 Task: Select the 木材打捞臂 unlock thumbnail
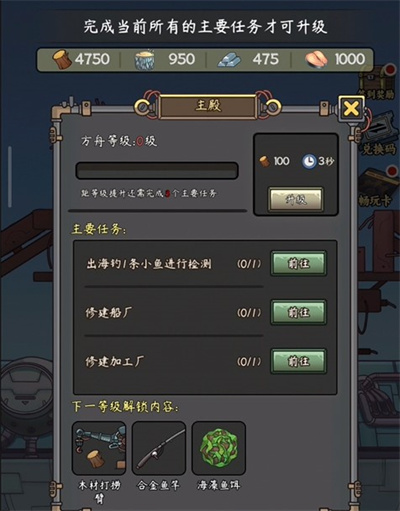point(99,448)
